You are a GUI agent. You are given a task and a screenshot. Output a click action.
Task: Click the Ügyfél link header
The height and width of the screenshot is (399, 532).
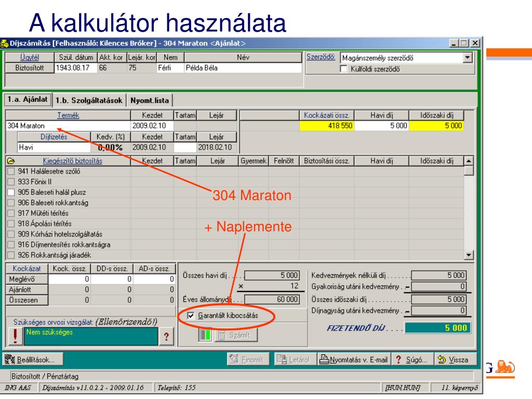(30, 57)
